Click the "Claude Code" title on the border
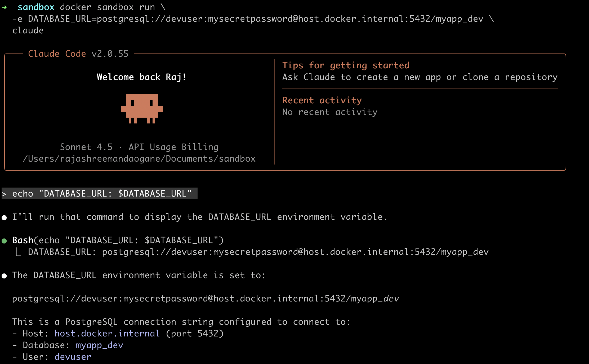Viewport: 589px width, 364px height. [x=57, y=54]
